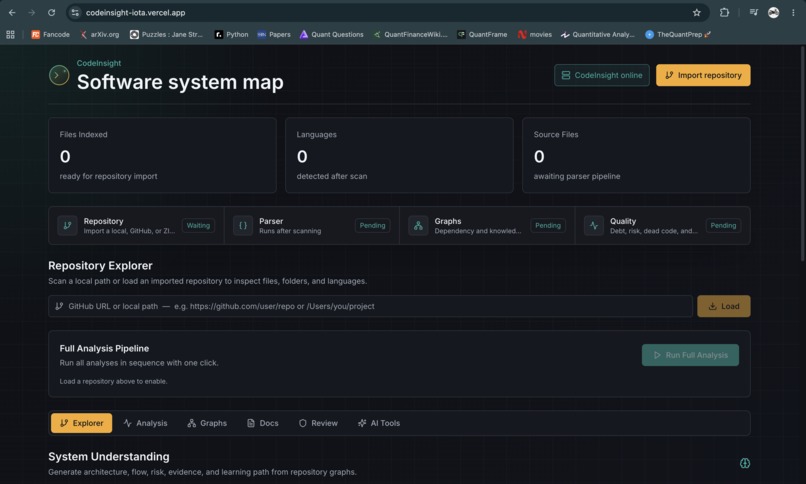Click 'awaiting parser pipeline' text

pos(577,176)
